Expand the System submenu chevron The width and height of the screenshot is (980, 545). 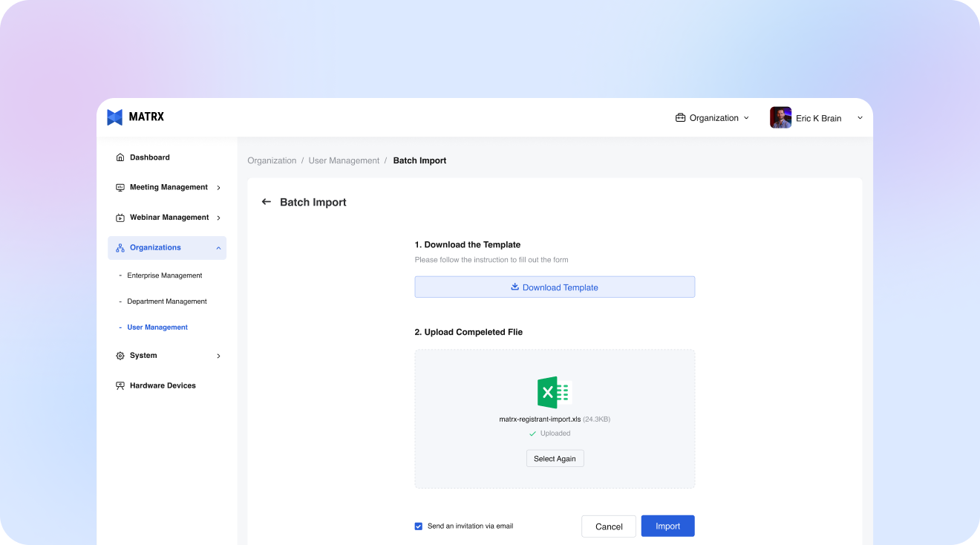coord(218,356)
